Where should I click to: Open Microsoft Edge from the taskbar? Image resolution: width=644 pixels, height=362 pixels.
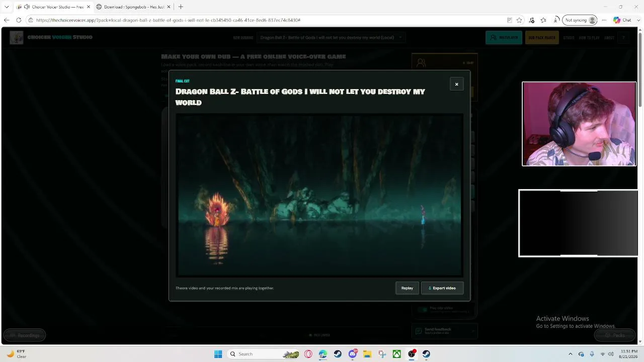323,354
